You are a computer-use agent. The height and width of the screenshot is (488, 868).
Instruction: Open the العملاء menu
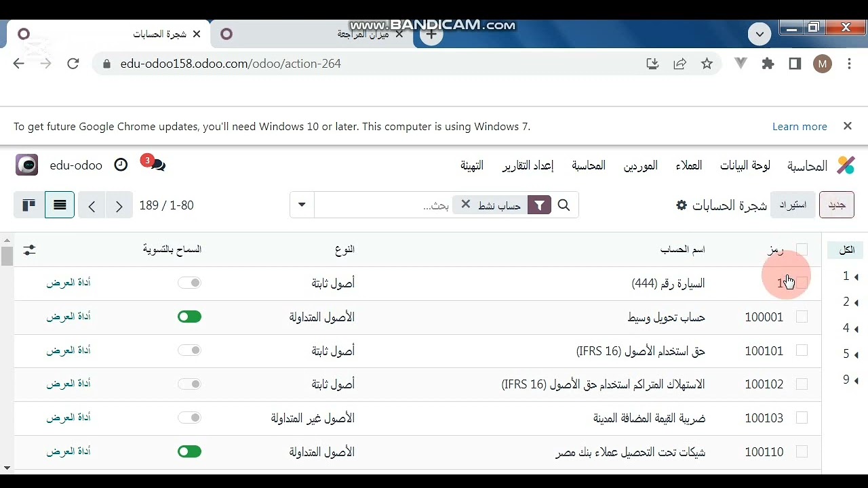tap(688, 165)
